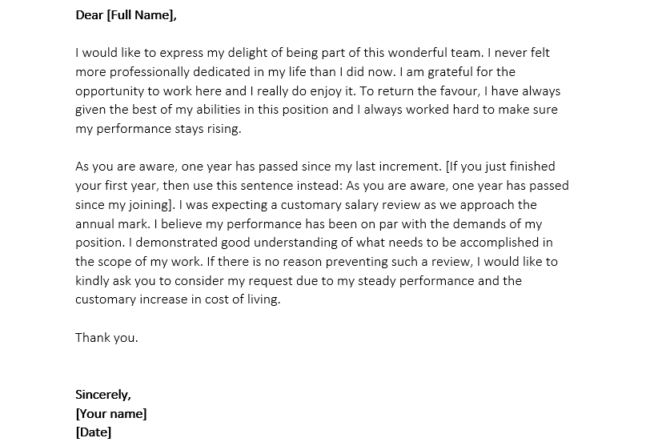Click the phrase "customary salary review"
The width and height of the screenshot is (650, 446).
347,205
